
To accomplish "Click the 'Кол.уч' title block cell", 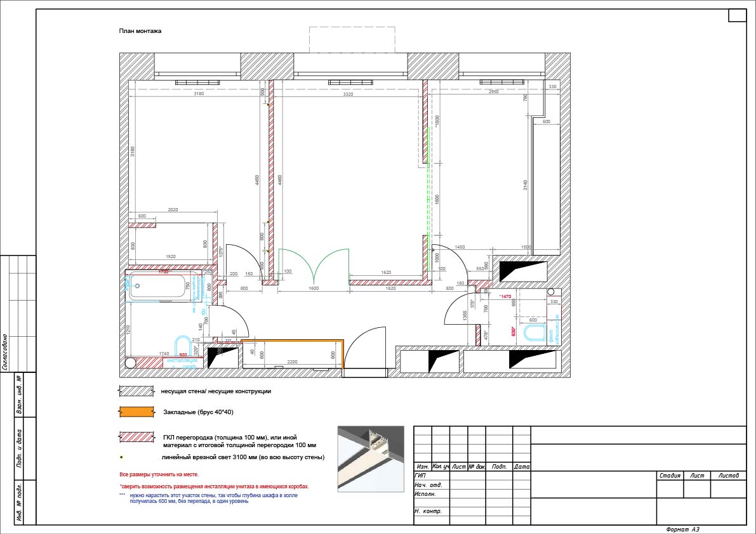I will tap(441, 467).
